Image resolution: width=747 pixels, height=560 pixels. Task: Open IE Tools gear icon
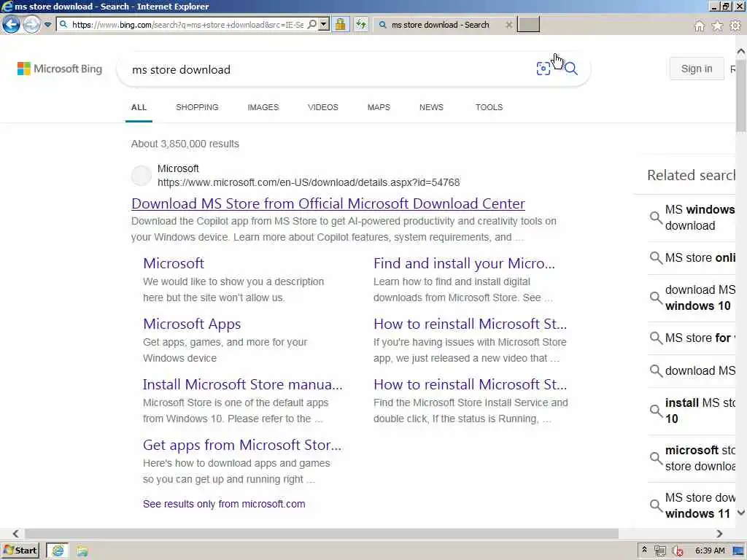tap(735, 26)
